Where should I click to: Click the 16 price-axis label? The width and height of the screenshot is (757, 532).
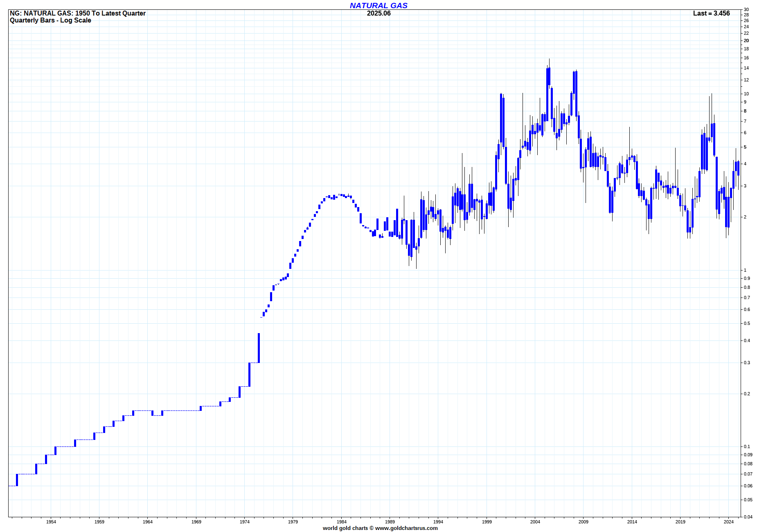click(746, 58)
